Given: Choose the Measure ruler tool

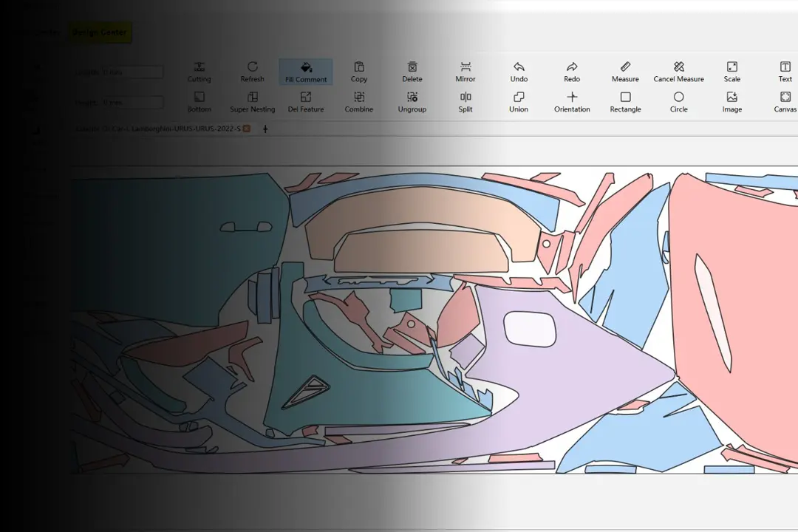Looking at the screenshot, I should 625,72.
